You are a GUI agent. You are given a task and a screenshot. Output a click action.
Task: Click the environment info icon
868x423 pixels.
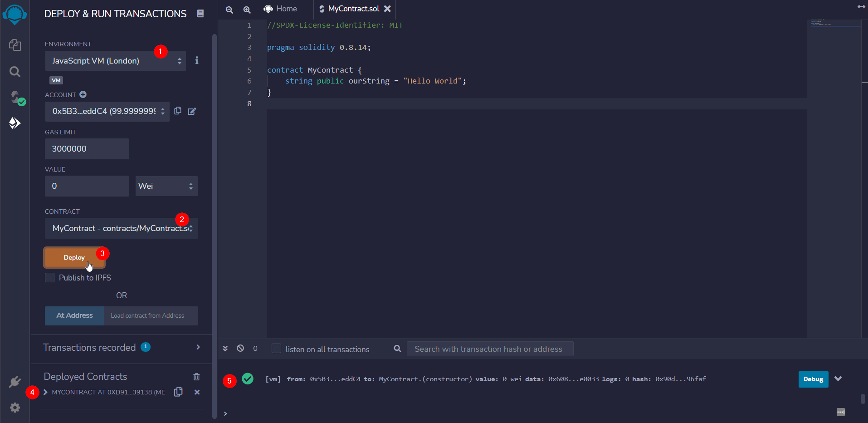click(197, 60)
